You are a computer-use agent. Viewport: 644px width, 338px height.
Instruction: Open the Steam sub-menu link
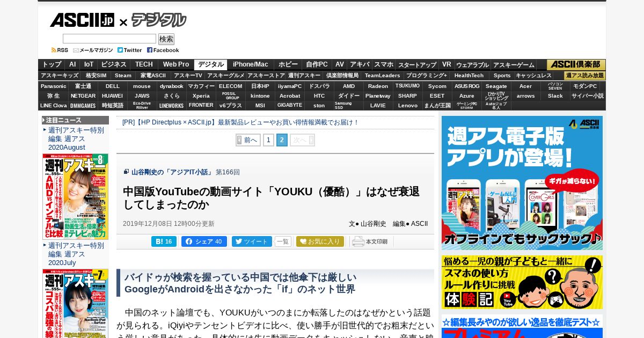pyautogui.click(x=123, y=76)
